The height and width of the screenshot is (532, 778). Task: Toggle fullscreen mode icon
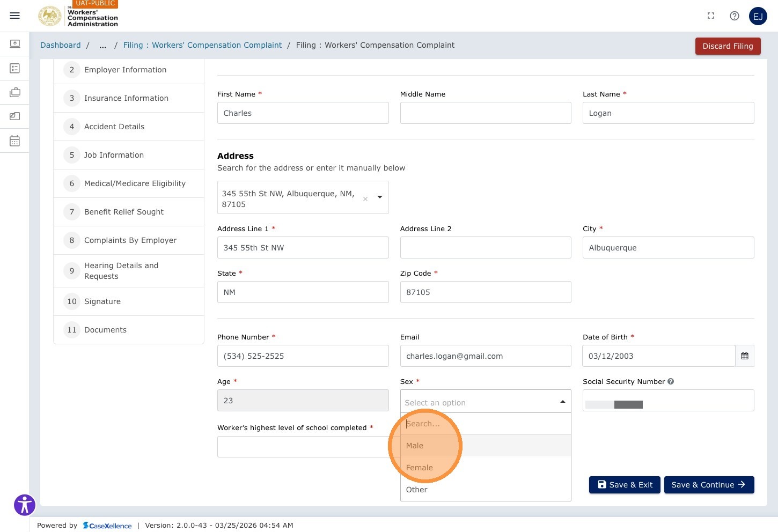[x=711, y=16]
